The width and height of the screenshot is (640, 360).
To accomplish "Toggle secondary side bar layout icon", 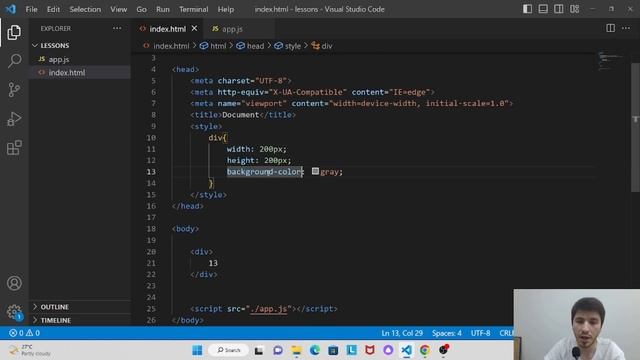I will [x=558, y=9].
